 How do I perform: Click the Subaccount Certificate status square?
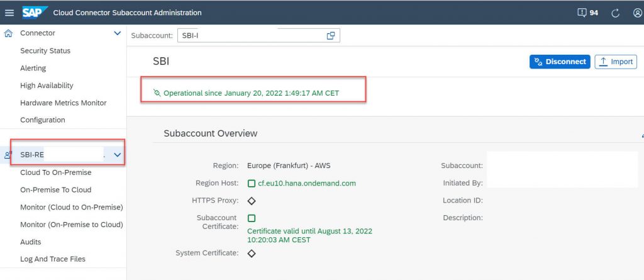click(252, 218)
